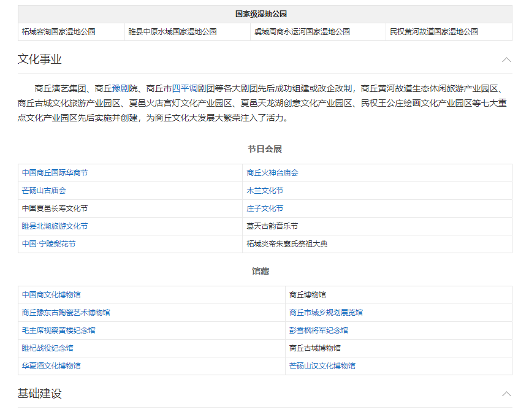Open the 睢杞战役纪念馆 link
Screen dimensions: 529x420
48,348
